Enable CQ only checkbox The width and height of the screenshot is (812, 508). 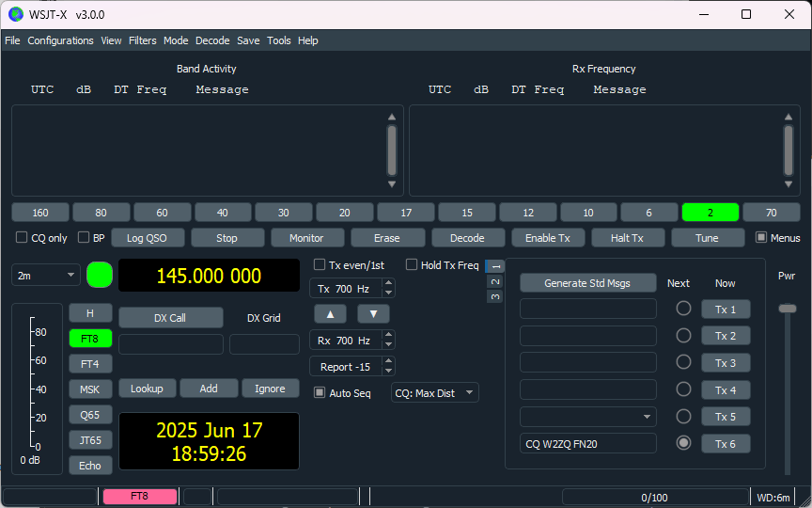point(22,237)
